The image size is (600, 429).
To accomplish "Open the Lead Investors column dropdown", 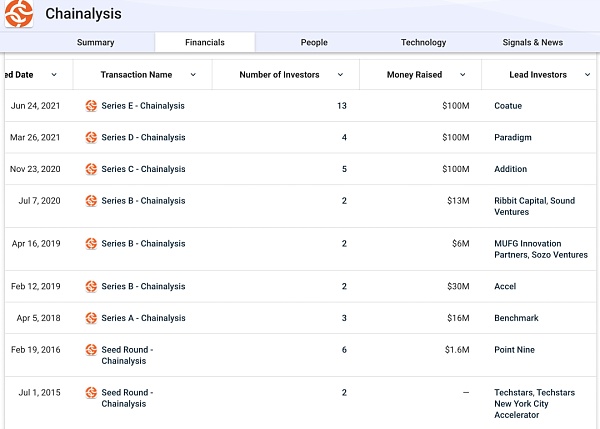I will (587, 75).
